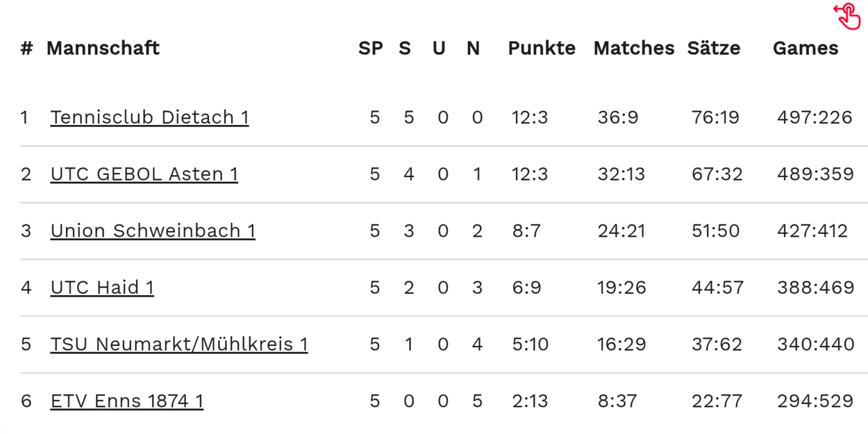Click the games score 497:226
868x434 pixels.
click(x=815, y=117)
